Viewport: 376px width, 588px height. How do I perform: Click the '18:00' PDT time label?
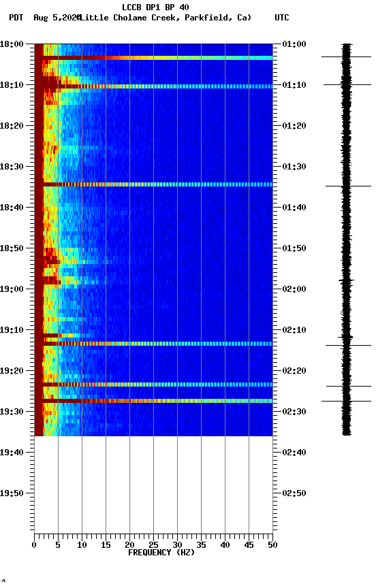(12, 44)
